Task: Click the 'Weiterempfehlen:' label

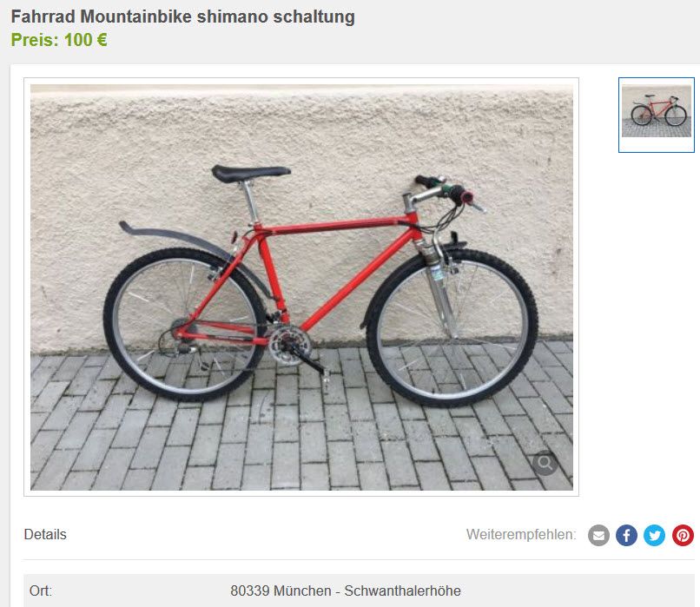Action: [521, 534]
